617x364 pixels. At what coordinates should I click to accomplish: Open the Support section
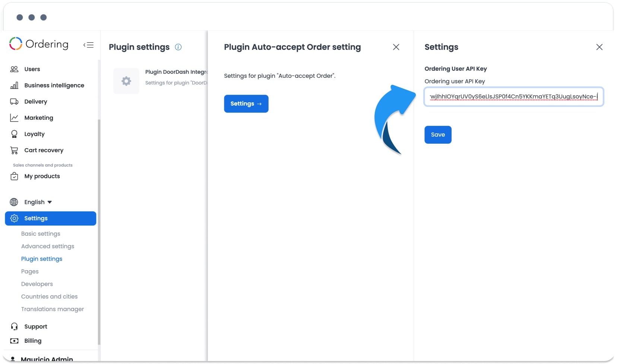point(36,326)
